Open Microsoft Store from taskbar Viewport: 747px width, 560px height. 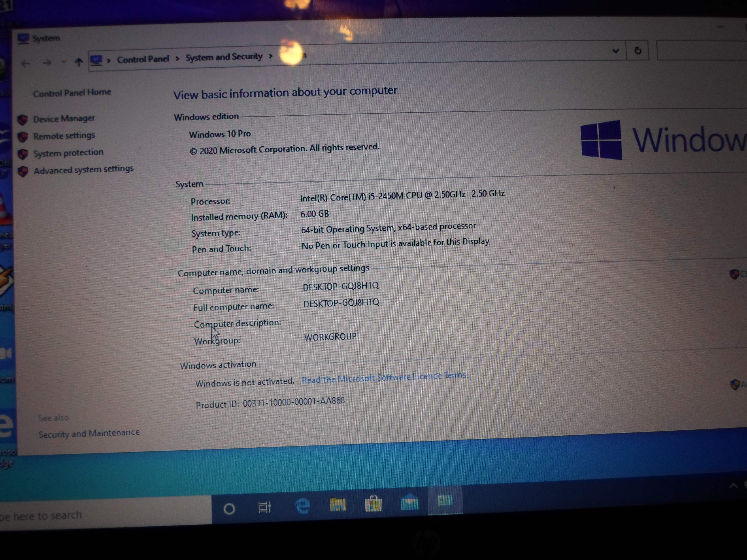coord(373,503)
